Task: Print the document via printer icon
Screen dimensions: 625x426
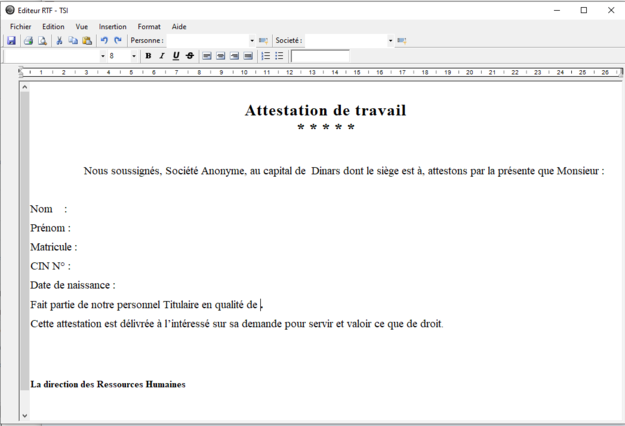Action: pyautogui.click(x=28, y=41)
